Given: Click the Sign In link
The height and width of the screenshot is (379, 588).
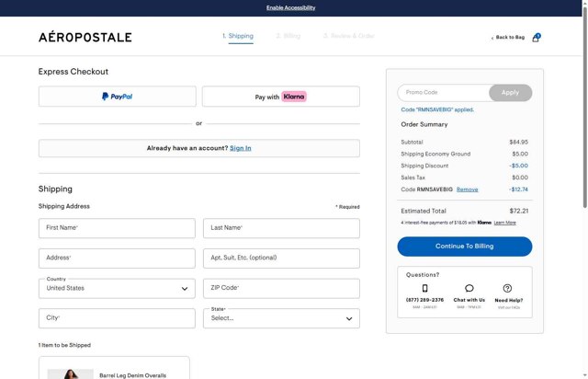Looking at the screenshot, I should tap(241, 148).
